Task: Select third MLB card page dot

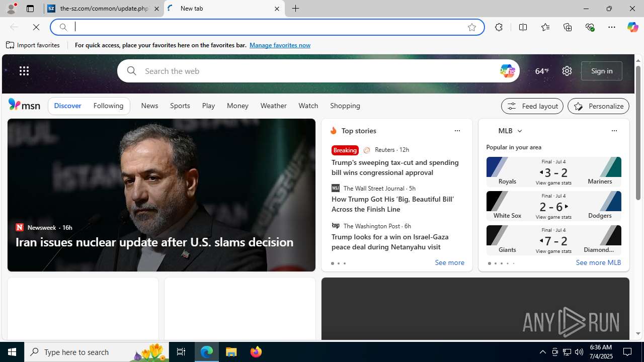Action: point(501,263)
